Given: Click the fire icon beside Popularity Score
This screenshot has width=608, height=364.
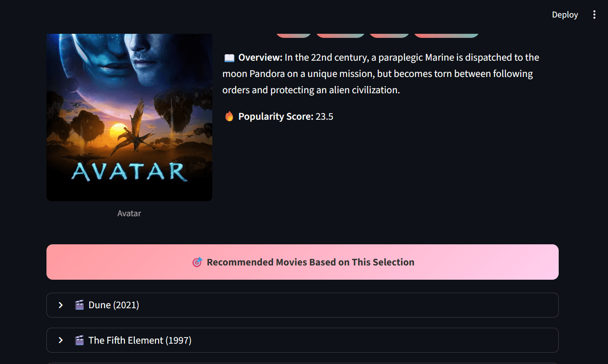Looking at the screenshot, I should [x=229, y=116].
